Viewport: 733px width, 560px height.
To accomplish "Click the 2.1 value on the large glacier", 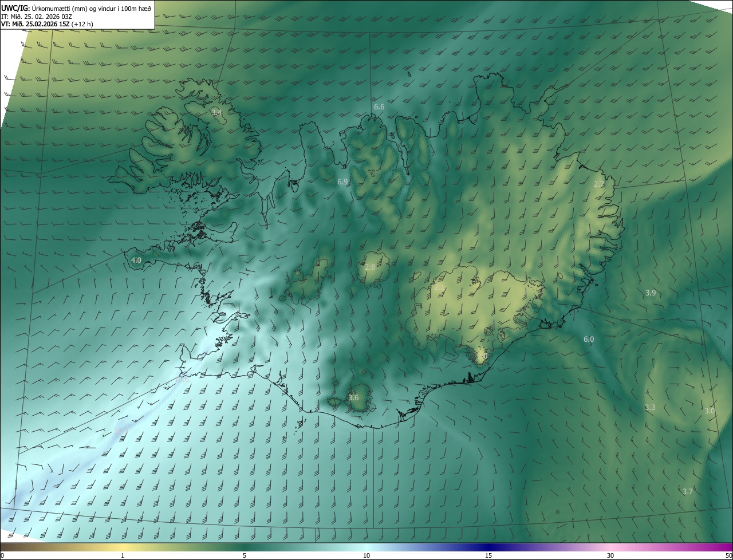I will 440,287.
